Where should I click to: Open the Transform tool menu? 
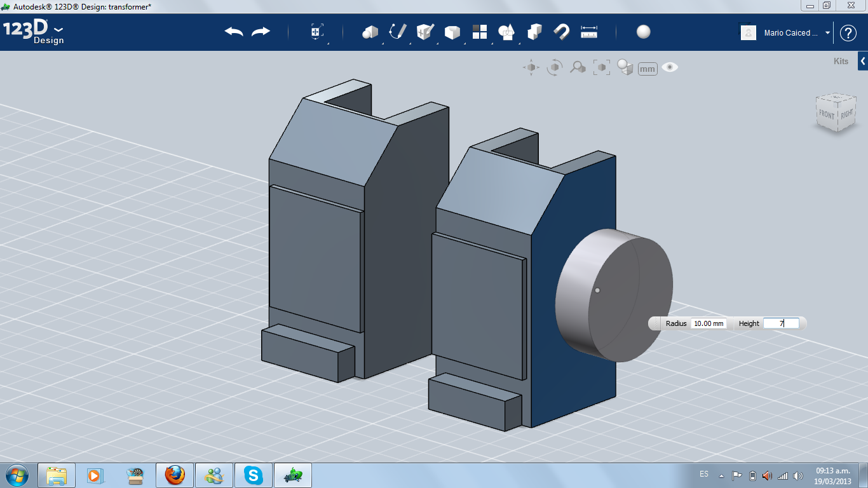click(317, 32)
